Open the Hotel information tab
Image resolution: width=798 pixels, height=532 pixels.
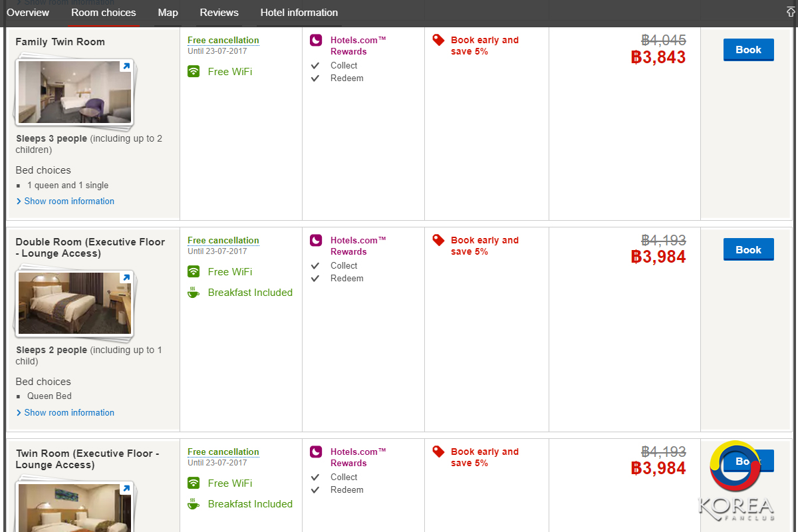[299, 13]
